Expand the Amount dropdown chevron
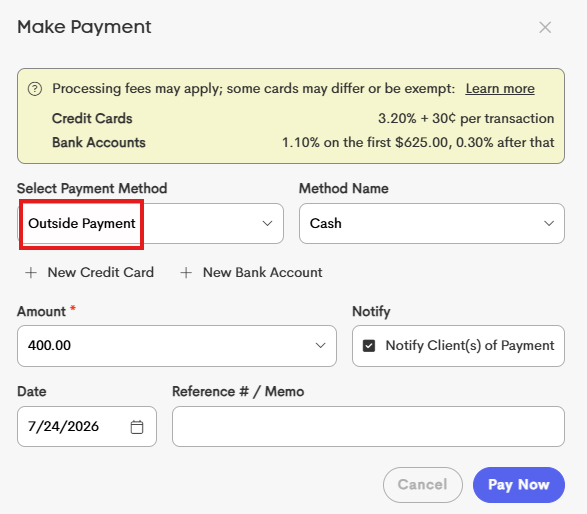This screenshot has width=587, height=514. (x=320, y=346)
